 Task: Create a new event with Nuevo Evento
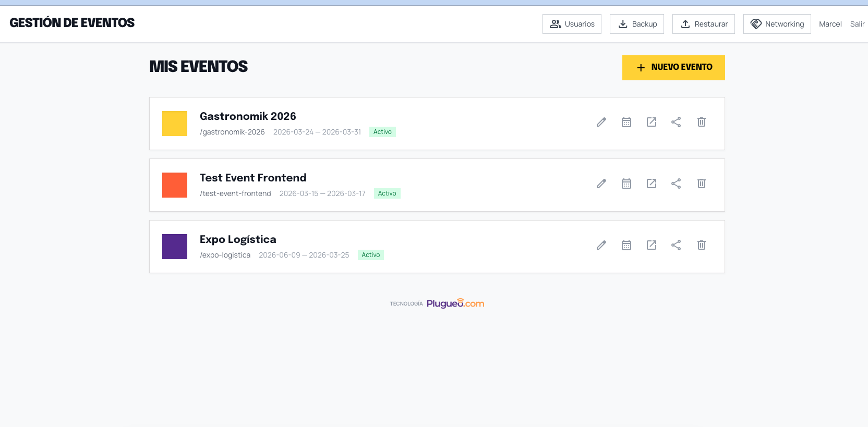click(673, 68)
